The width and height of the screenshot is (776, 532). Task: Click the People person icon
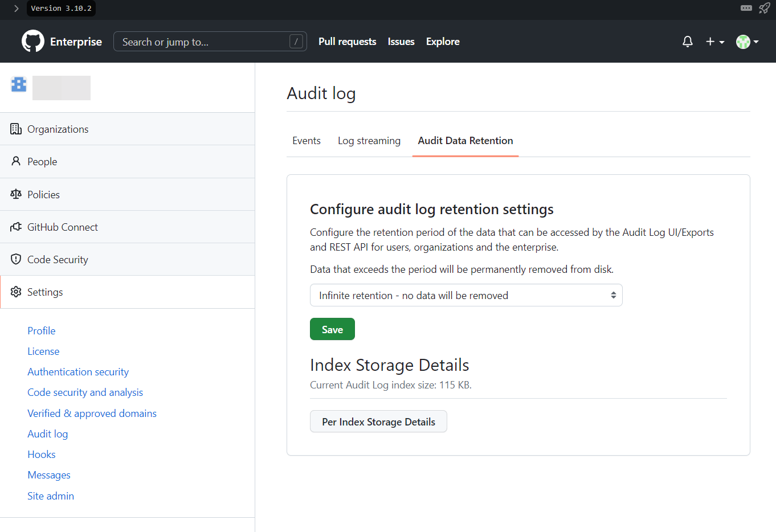(x=16, y=162)
